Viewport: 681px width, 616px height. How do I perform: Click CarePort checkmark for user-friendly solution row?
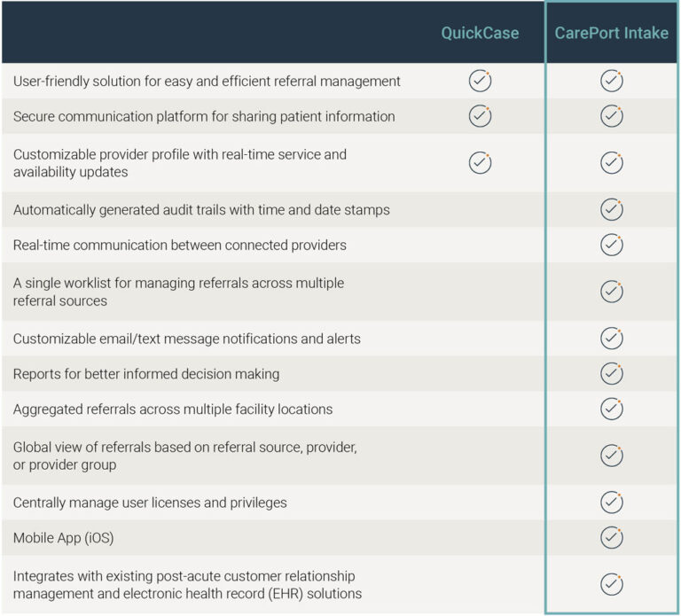click(612, 81)
